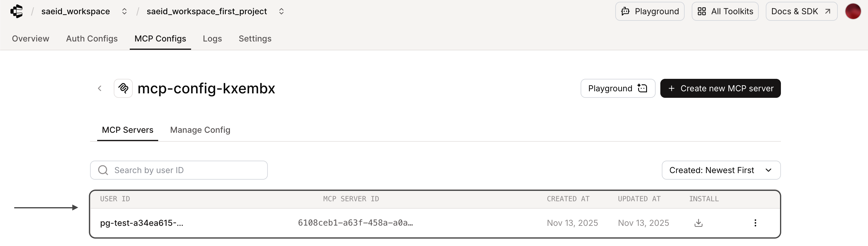Expand the saeid_workspace switcher
Viewport: 868px width, 246px height.
(x=124, y=11)
